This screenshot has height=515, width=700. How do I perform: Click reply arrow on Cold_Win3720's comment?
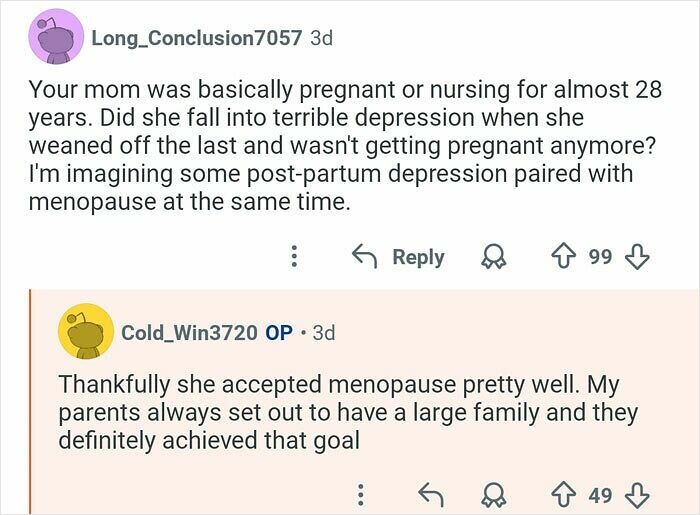tap(430, 493)
